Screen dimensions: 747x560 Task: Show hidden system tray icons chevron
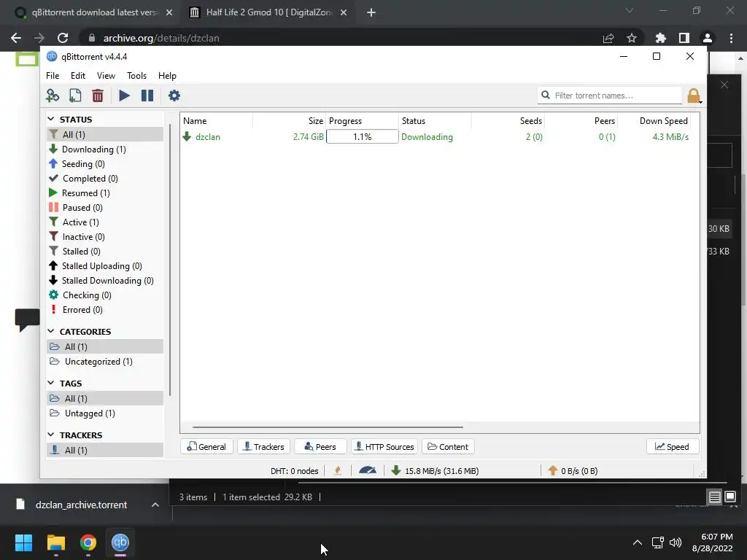click(x=637, y=542)
